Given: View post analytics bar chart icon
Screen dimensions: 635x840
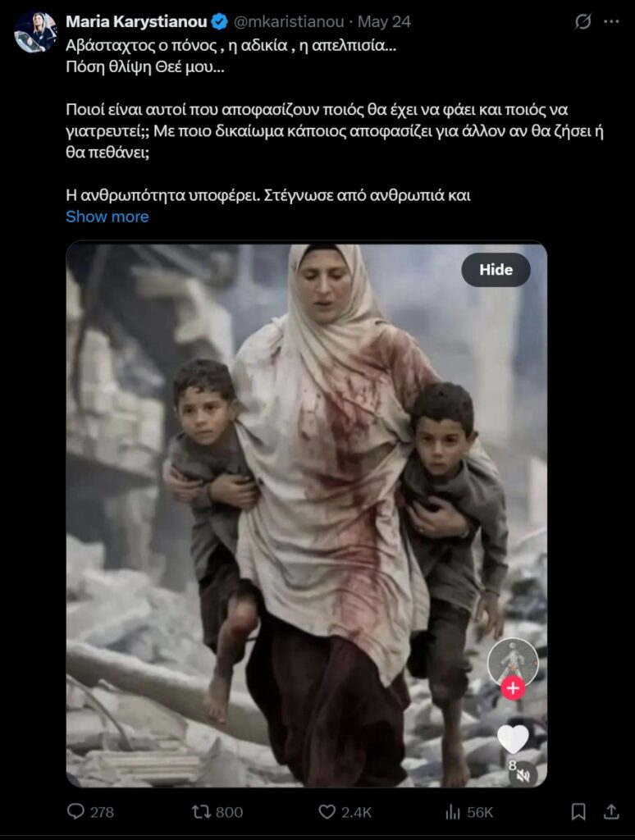Looking at the screenshot, I should (x=452, y=812).
